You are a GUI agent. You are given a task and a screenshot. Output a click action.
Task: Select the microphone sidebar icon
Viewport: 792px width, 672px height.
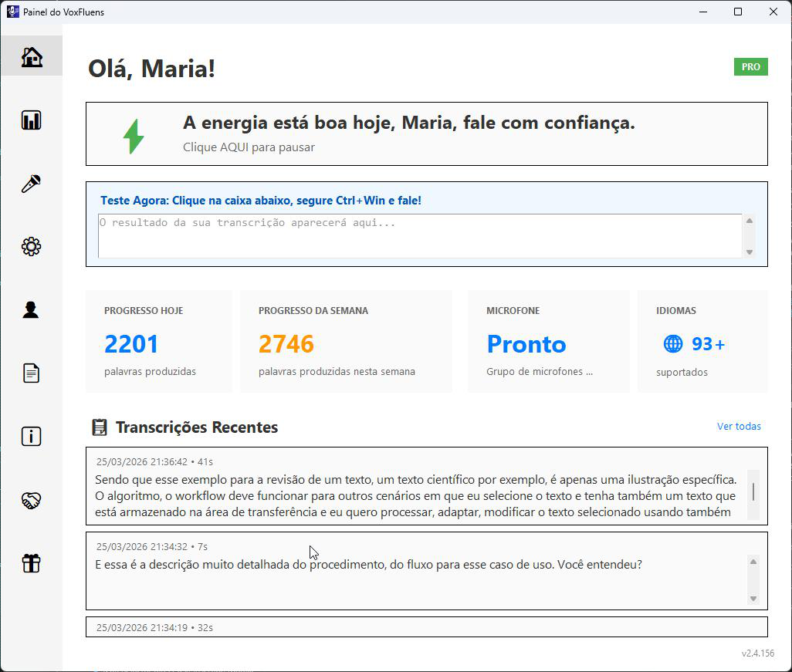[x=32, y=184]
